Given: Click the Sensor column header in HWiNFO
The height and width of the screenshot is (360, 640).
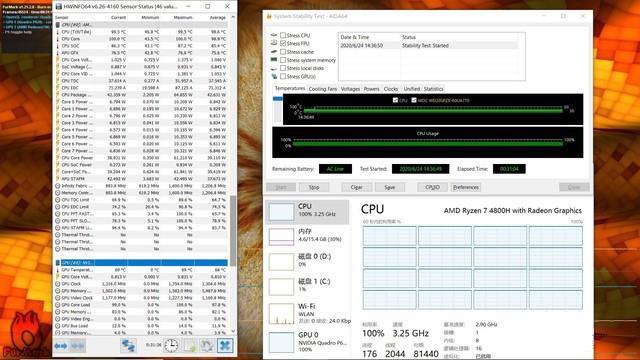Looking at the screenshot, I should 62,18.
